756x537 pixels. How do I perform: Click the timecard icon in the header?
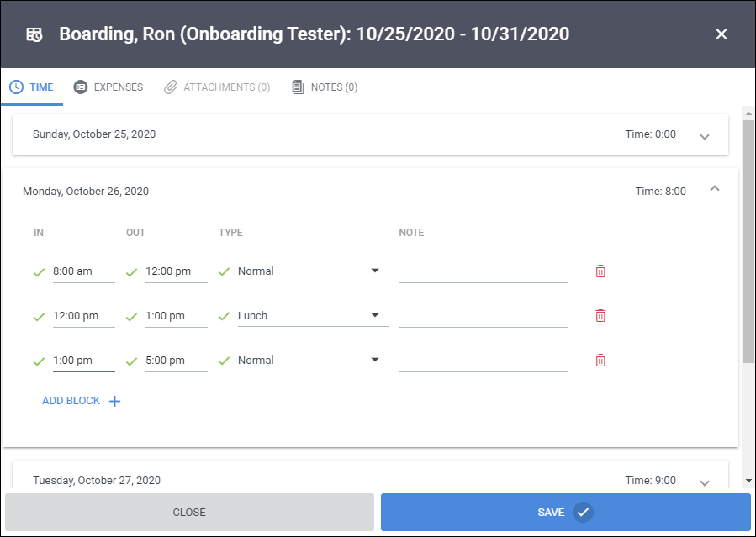click(x=34, y=34)
